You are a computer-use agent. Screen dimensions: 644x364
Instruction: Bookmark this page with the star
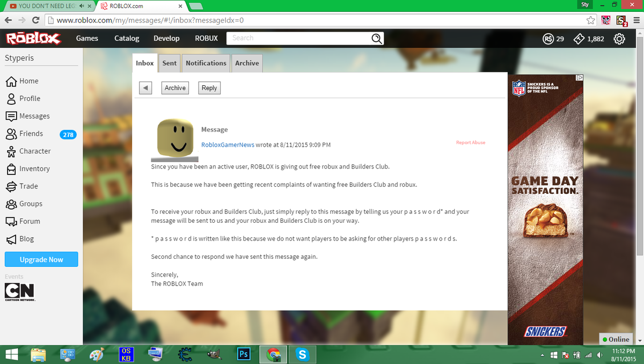(591, 20)
